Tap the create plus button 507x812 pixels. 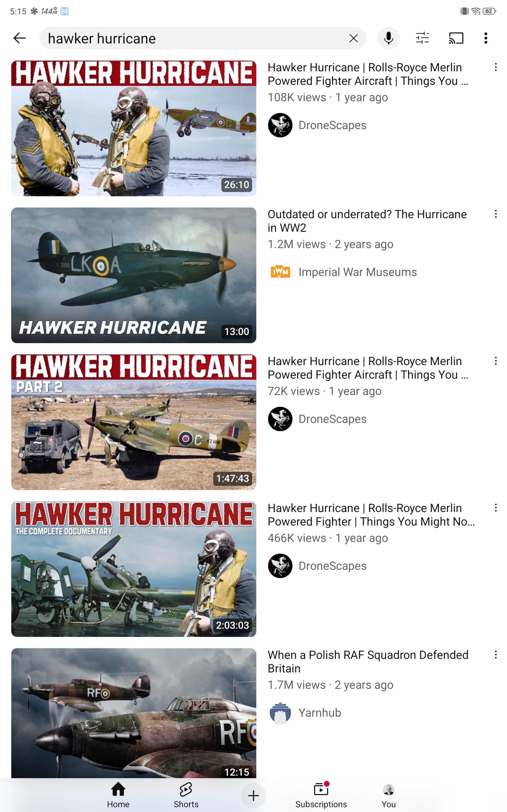253,796
